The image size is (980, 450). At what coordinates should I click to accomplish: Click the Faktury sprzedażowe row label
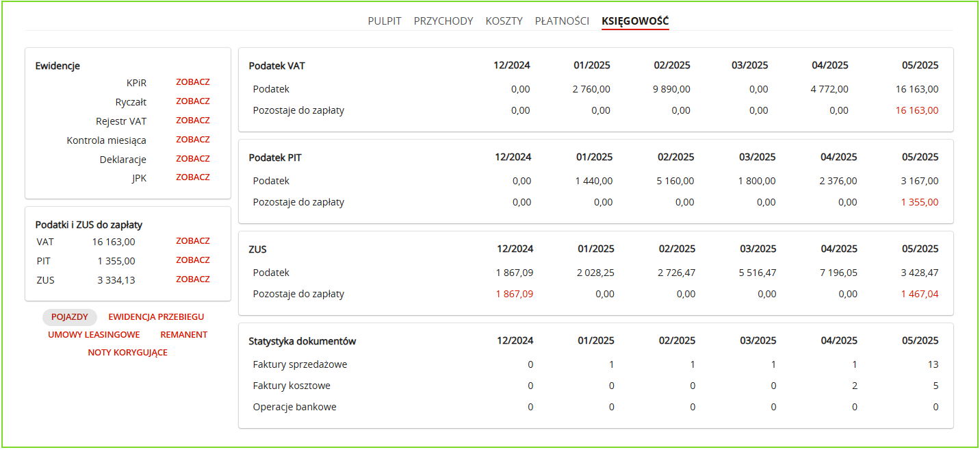tap(300, 364)
